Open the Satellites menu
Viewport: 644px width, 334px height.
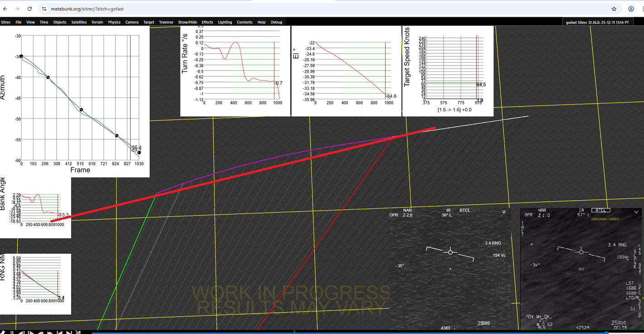(x=79, y=22)
